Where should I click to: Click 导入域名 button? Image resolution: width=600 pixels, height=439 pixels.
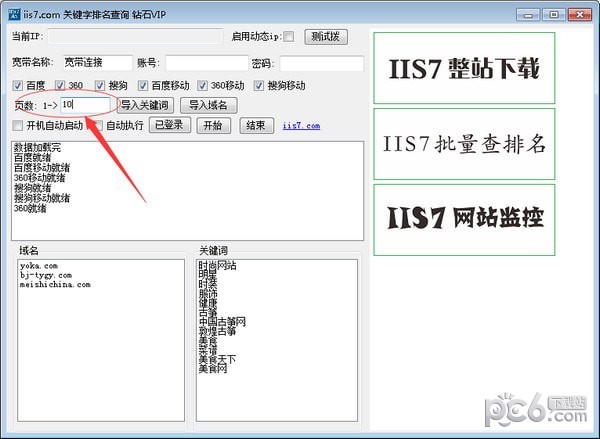[x=209, y=105]
